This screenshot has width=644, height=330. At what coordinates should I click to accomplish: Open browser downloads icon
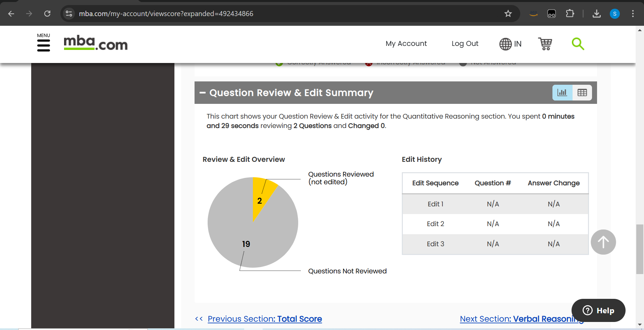click(x=596, y=14)
